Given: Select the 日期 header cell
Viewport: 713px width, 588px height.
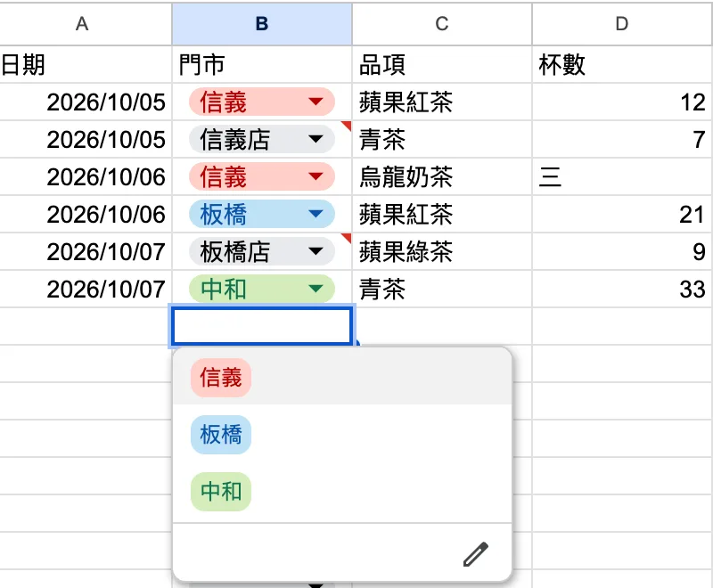Looking at the screenshot, I should point(86,64).
